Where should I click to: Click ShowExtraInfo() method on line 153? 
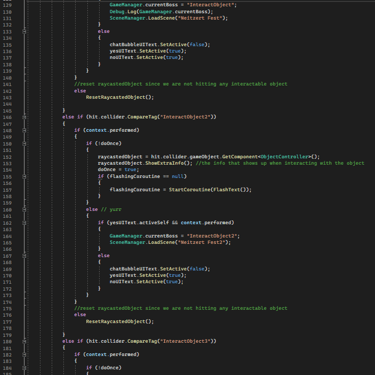169,163
